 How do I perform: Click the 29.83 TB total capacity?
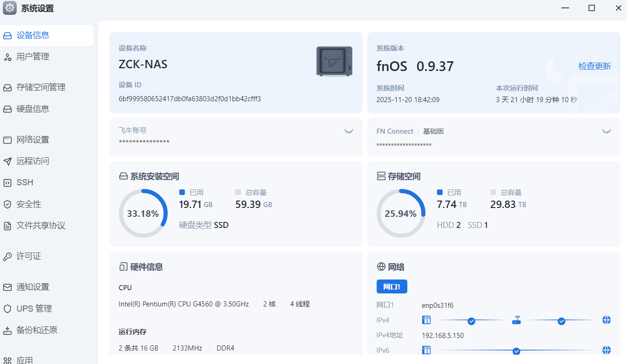(509, 204)
